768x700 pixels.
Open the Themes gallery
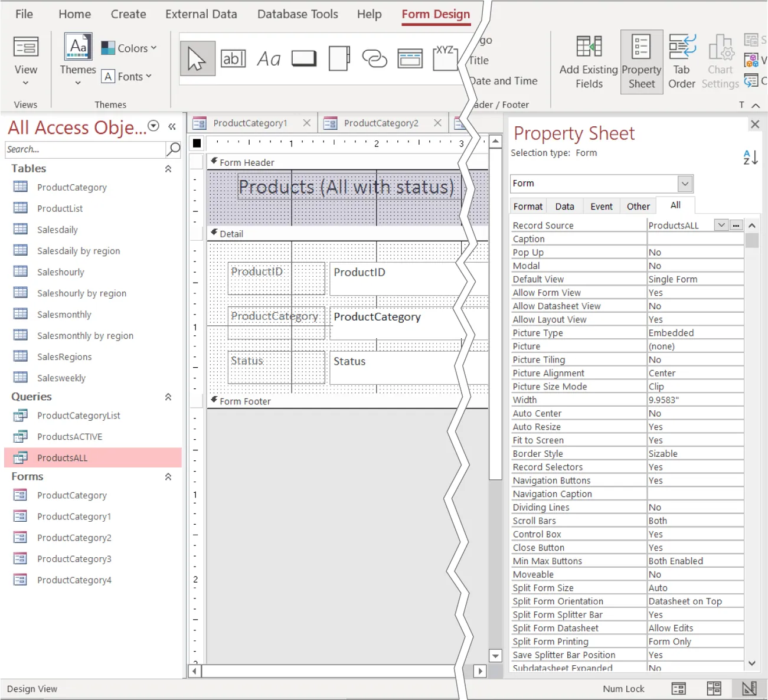pos(77,57)
